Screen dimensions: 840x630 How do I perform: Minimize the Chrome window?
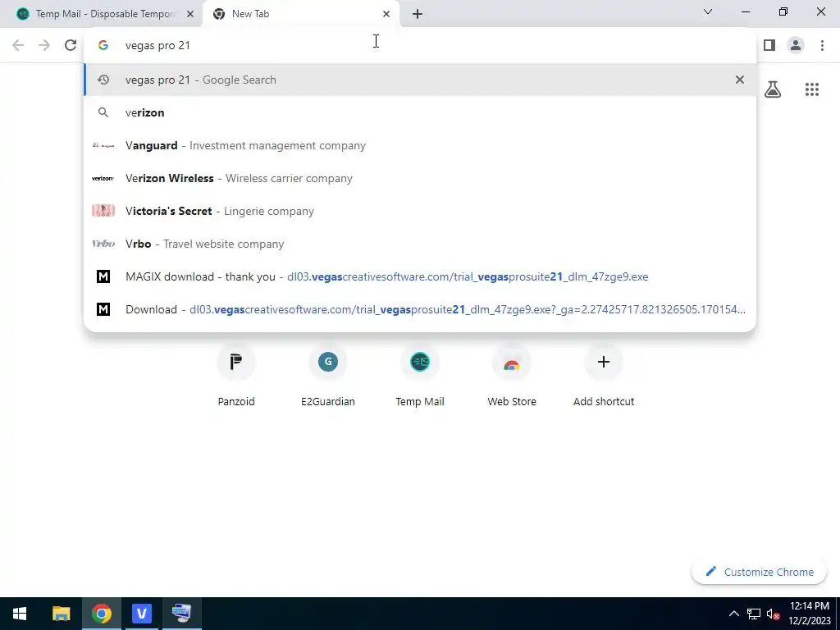745,11
